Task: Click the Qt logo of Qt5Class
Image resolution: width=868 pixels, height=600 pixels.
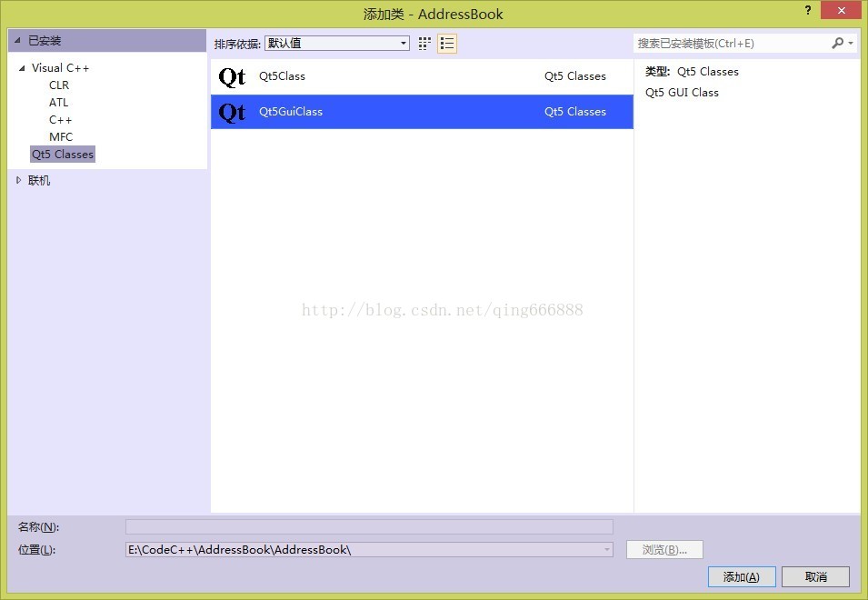Action: [232, 76]
